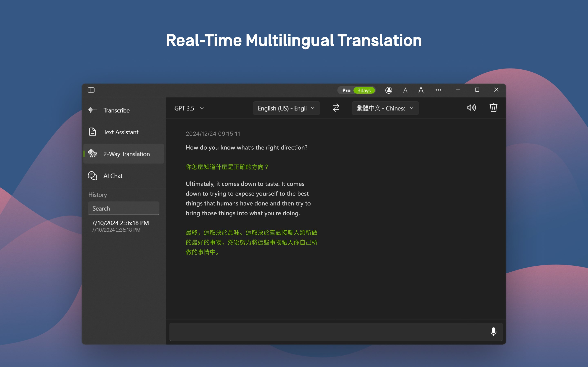Viewport: 588px width, 367px height.
Task: Open the 7/10/2024 2:36:18 PM history entry
Action: [120, 226]
